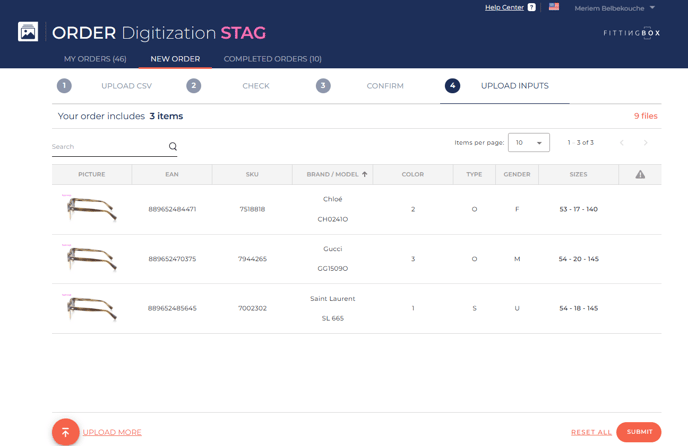This screenshot has width=688, height=446.
Task: Click size 53 - 17 - 140
Action: [x=578, y=209]
